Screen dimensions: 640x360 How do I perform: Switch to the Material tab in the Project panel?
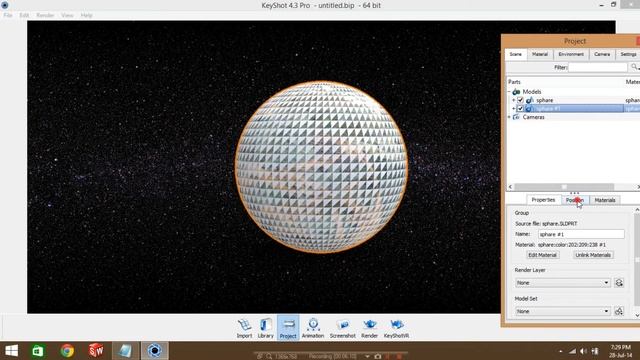(x=540, y=54)
